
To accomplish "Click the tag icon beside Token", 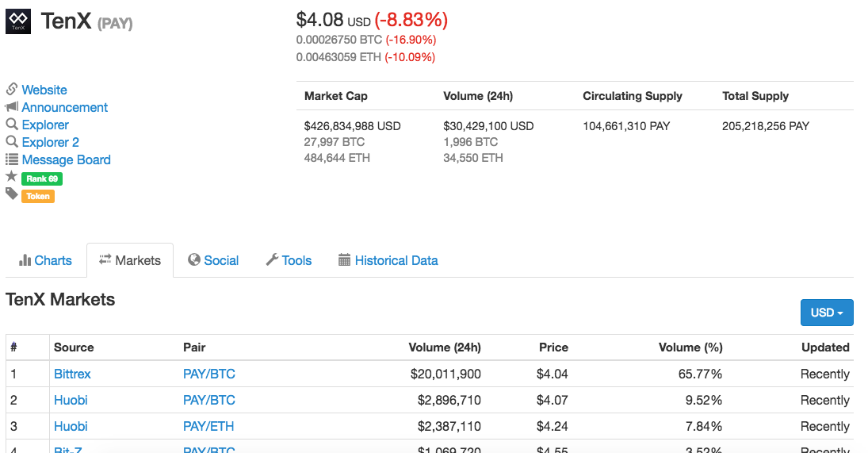I will (x=12, y=194).
